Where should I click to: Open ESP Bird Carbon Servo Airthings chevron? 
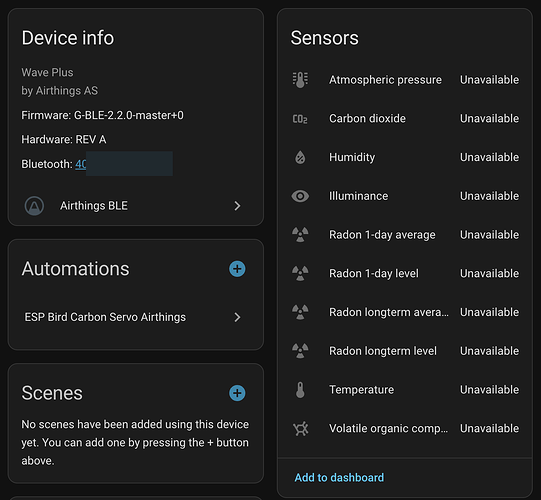click(x=237, y=317)
